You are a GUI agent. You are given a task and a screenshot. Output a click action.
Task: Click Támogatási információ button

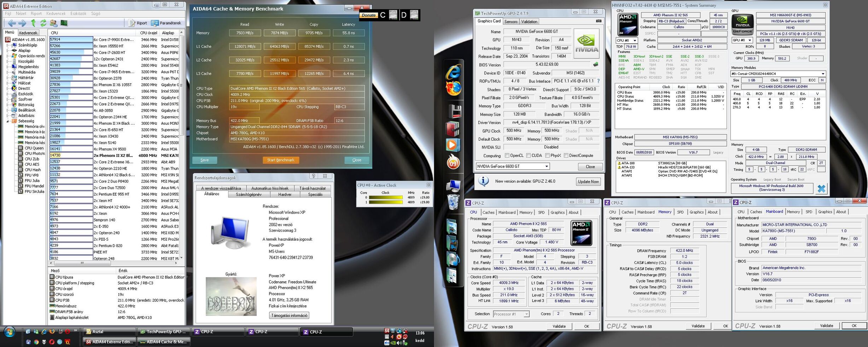pos(289,316)
